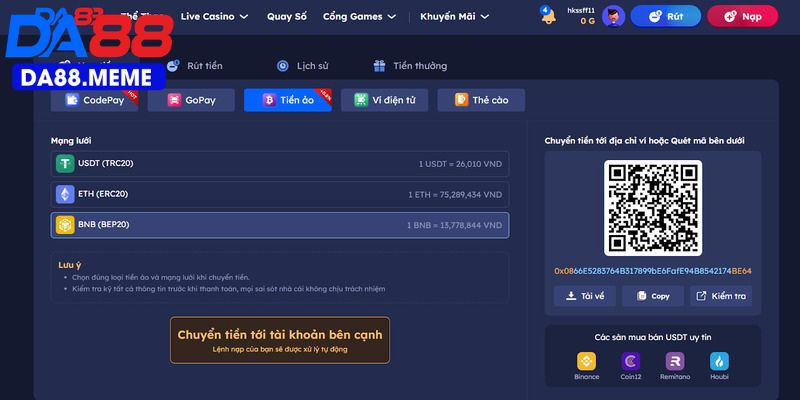
Task: Click the 0 G balance text
Action: 587,21
